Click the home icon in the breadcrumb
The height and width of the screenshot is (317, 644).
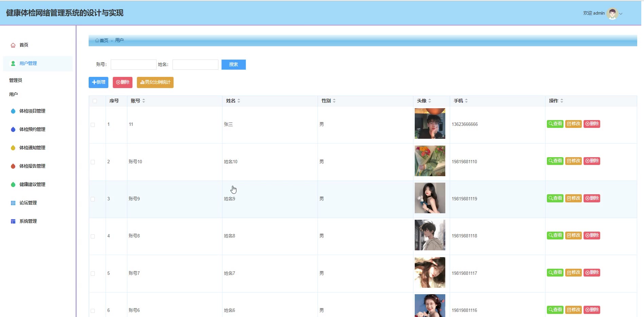point(97,40)
